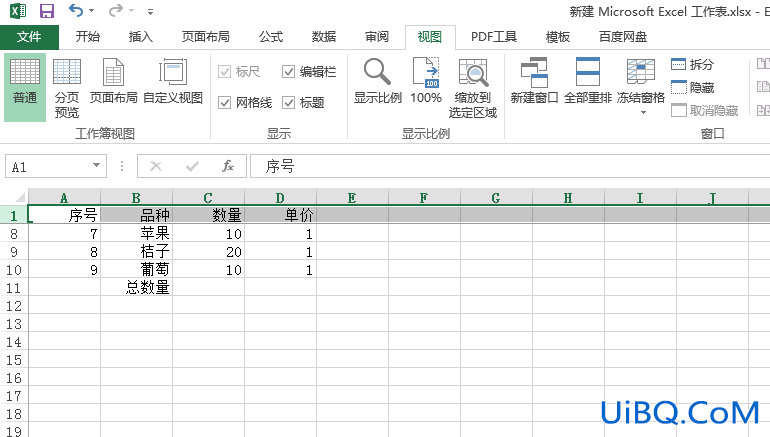The height and width of the screenshot is (437, 770).
Task: Select the cell containing 桔子
Action: coord(137,252)
